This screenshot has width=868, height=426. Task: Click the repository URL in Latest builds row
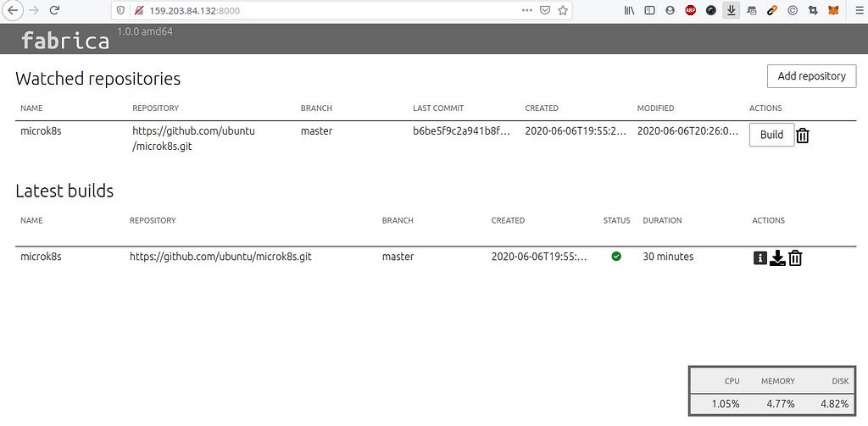coord(220,257)
